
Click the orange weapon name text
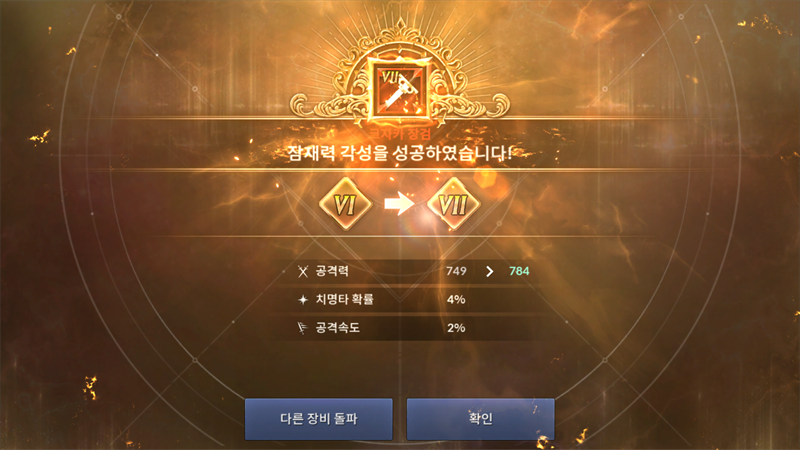click(400, 134)
